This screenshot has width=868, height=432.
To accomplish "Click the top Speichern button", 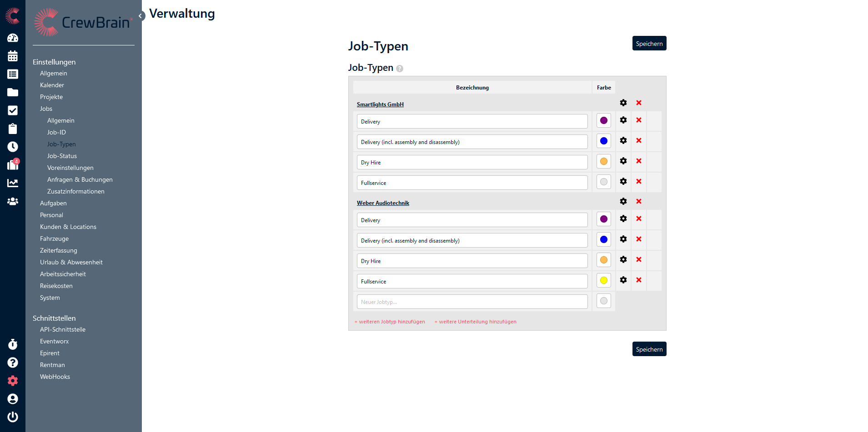I will pos(649,44).
